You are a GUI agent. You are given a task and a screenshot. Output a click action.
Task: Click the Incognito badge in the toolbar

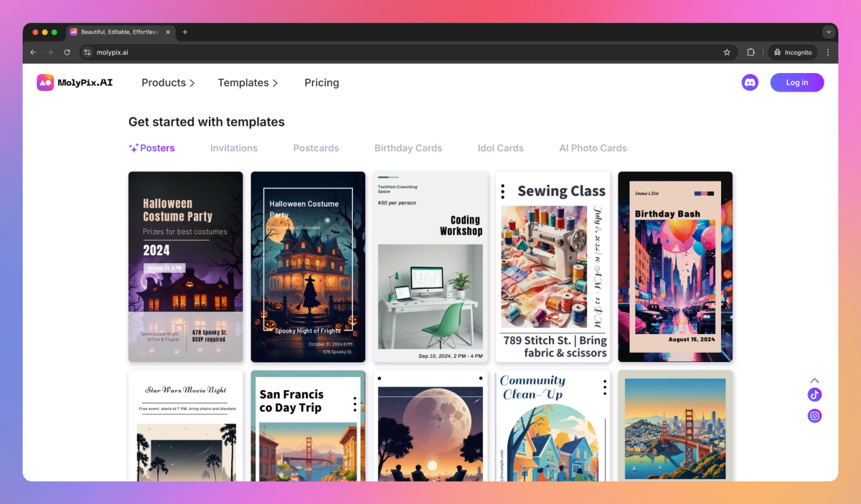pos(792,52)
